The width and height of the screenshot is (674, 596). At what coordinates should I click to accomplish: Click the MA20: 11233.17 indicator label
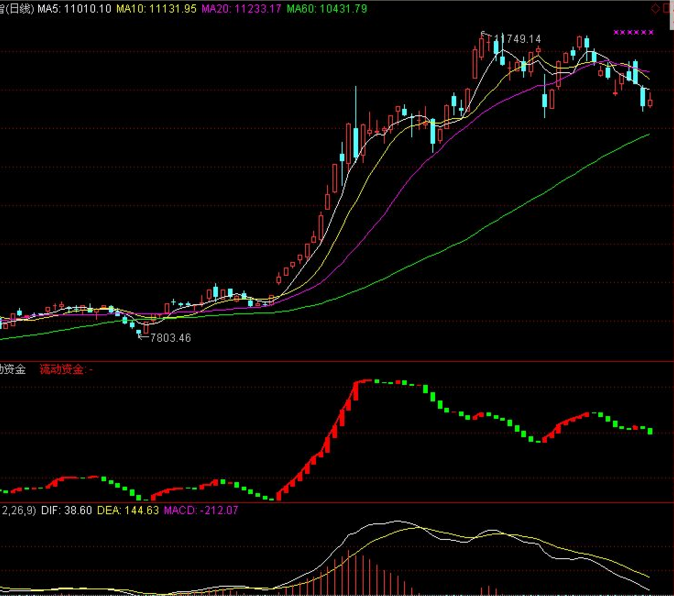click(x=241, y=9)
